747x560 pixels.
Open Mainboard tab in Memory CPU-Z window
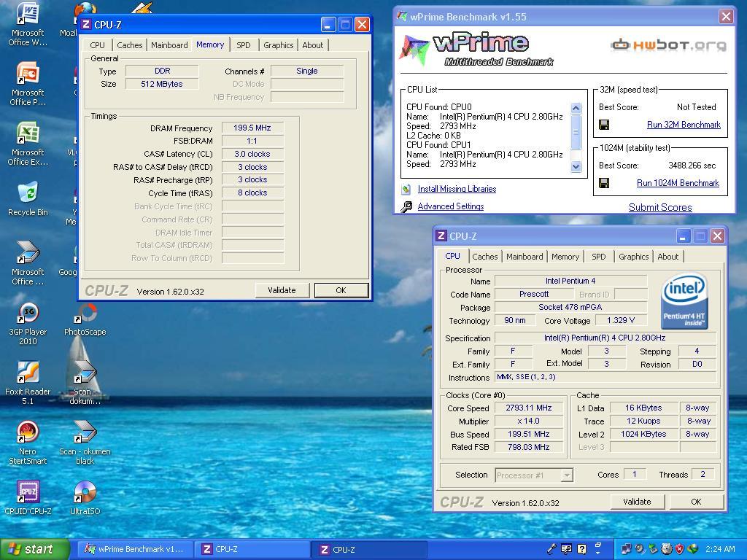(x=169, y=45)
